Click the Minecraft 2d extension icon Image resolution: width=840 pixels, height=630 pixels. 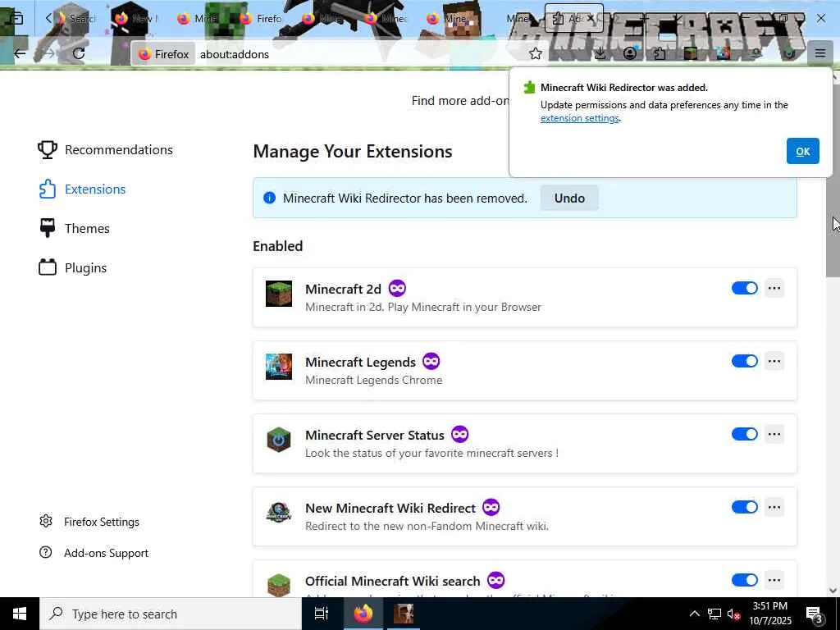[x=279, y=294]
